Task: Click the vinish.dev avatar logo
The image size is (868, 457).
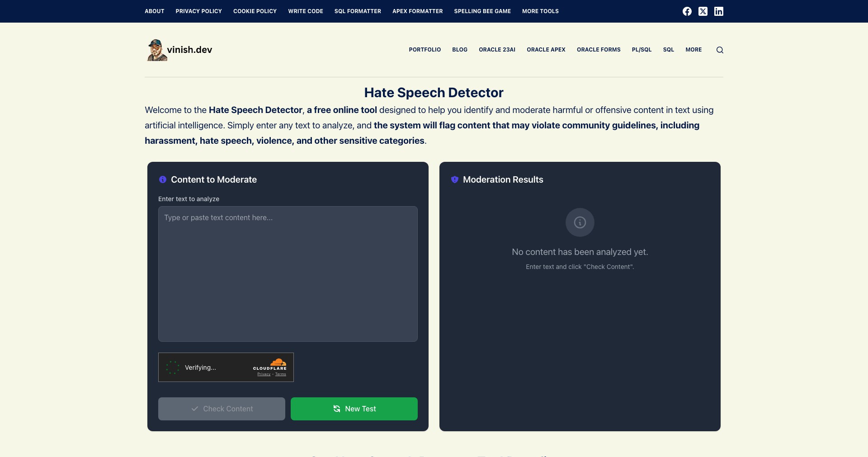Action: click(x=156, y=50)
